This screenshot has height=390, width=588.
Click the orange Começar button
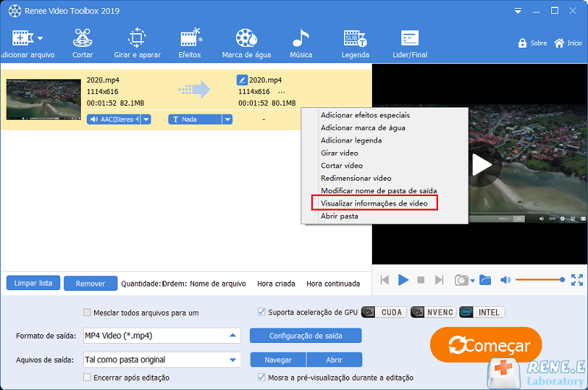486,344
